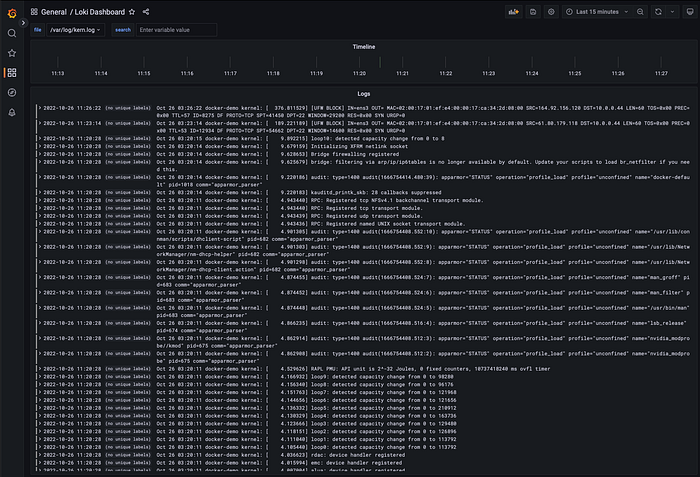This screenshot has height=477, width=700.
Task: Click the named UNIX socket transport line
Action: pyautogui.click(x=310, y=224)
